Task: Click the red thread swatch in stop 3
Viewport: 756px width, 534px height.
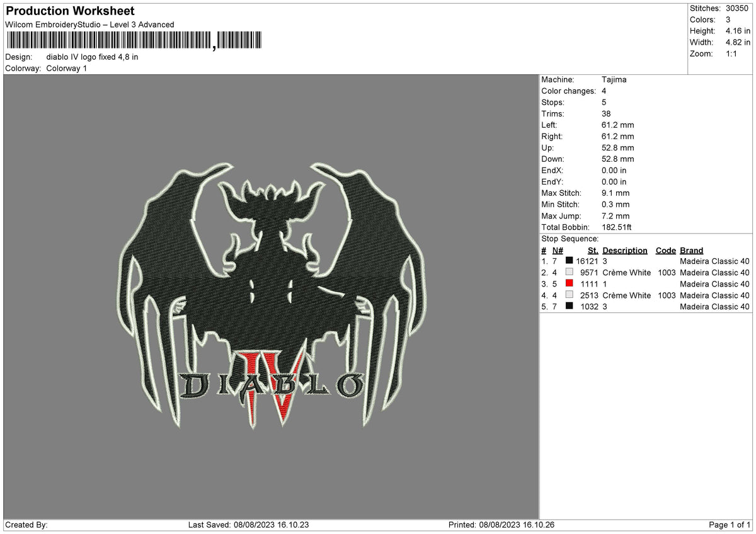Action: (x=569, y=283)
